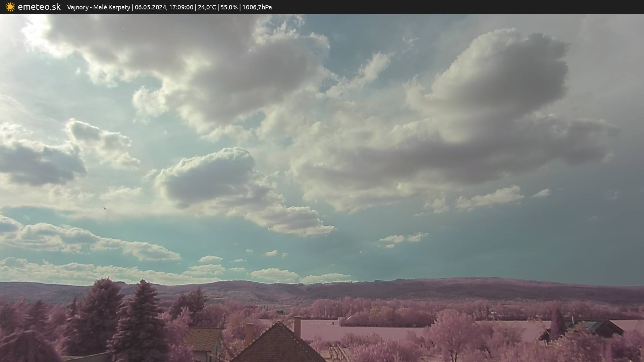Click the date 06.05.2024 in header
This screenshot has width=644, height=362.
[150, 7]
